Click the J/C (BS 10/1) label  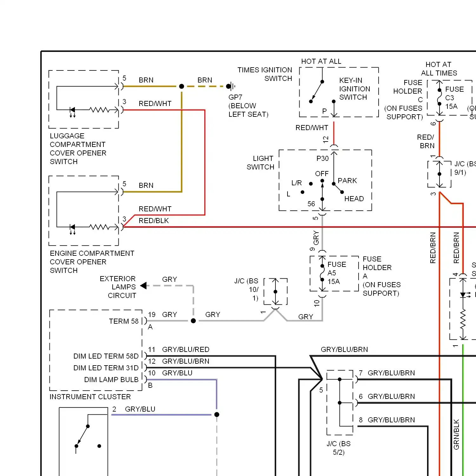tap(247, 289)
